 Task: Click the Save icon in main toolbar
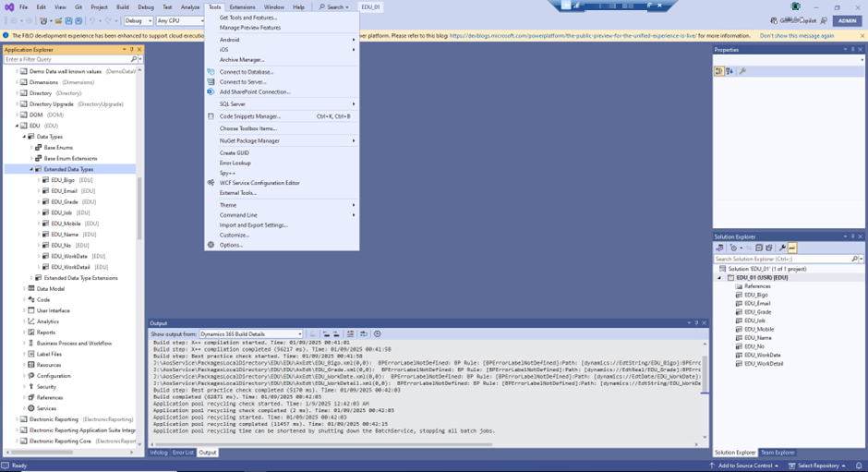(68, 20)
